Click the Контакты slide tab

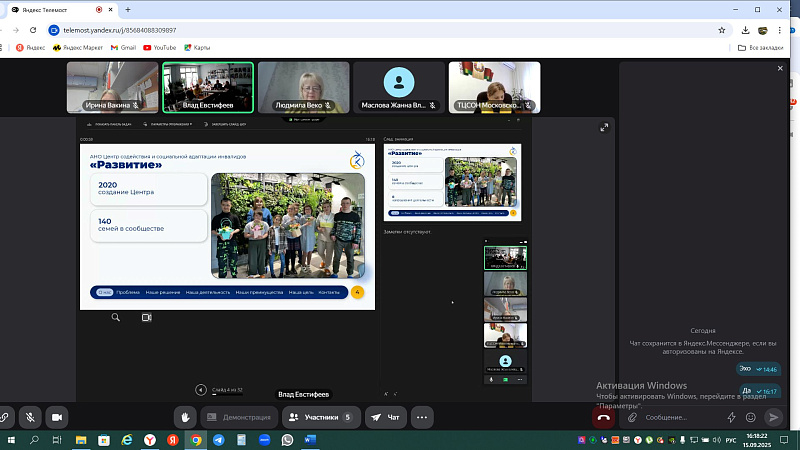click(329, 292)
